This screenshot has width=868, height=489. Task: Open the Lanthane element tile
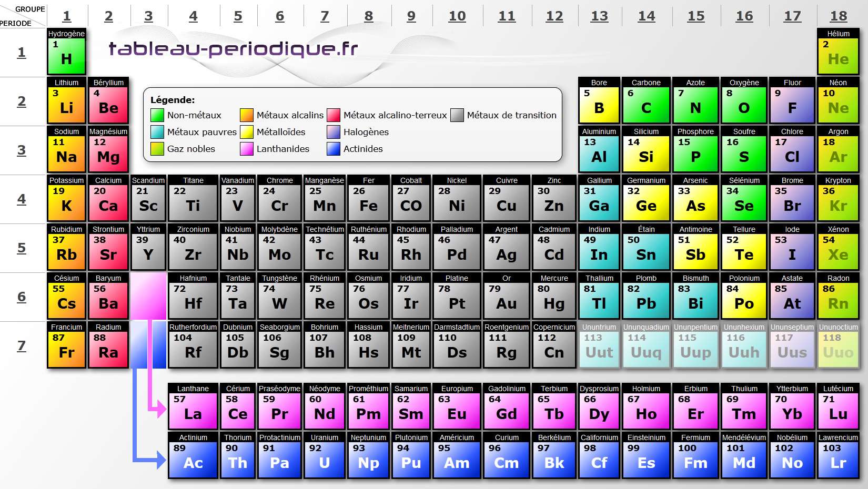193,410
